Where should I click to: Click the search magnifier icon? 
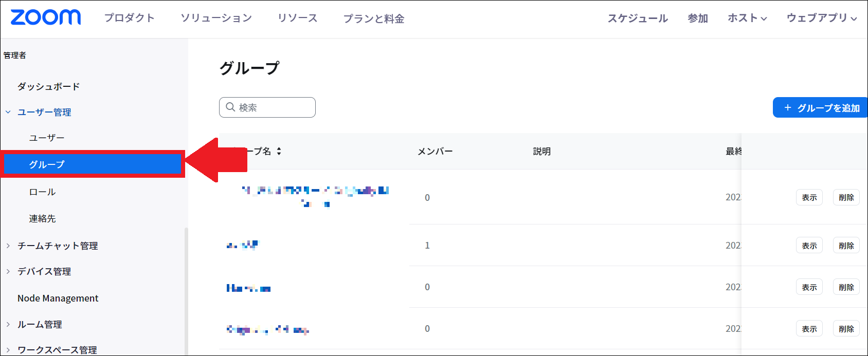coord(230,107)
